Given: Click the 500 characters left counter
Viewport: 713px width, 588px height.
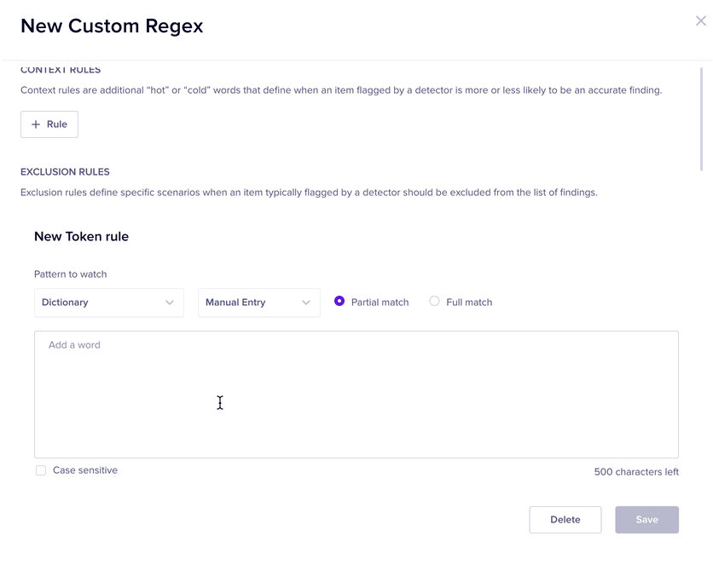Looking at the screenshot, I should pos(636,472).
